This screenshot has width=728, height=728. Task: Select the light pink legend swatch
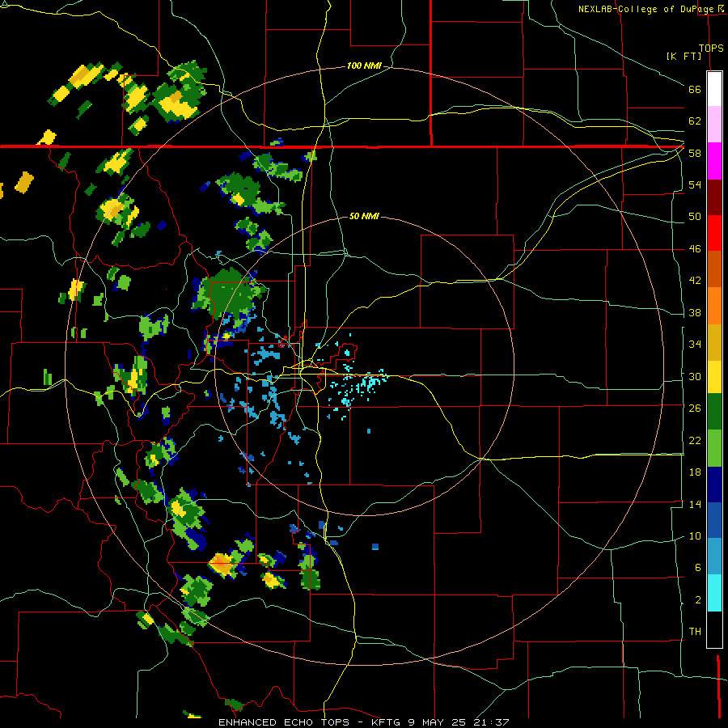pos(714,125)
